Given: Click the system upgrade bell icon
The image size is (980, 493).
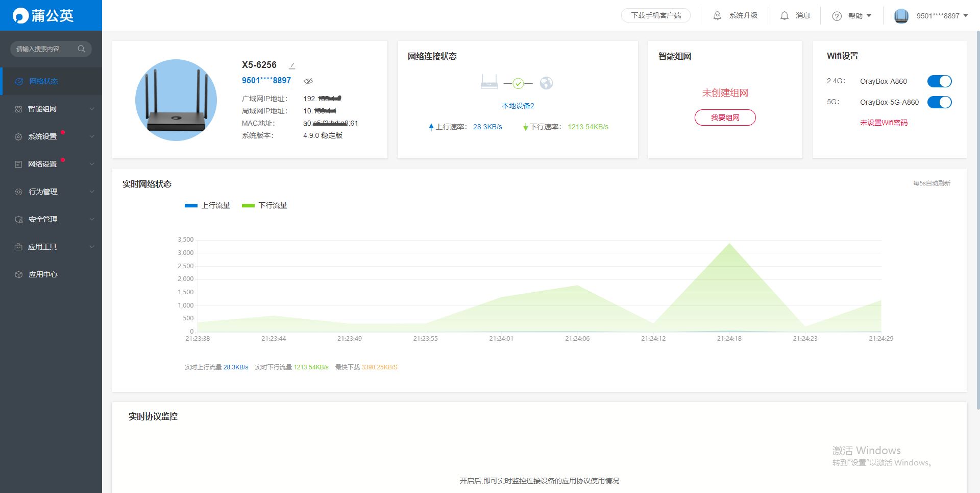Looking at the screenshot, I should coord(717,16).
